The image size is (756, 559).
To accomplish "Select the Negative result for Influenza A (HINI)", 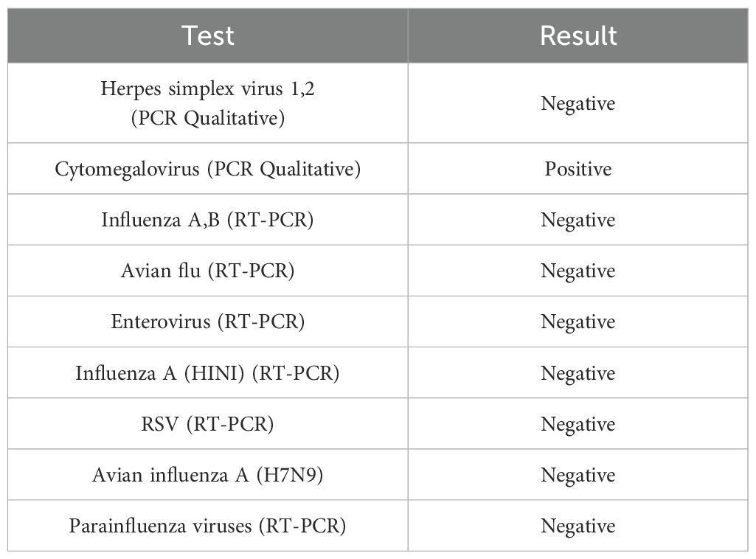I will click(578, 373).
